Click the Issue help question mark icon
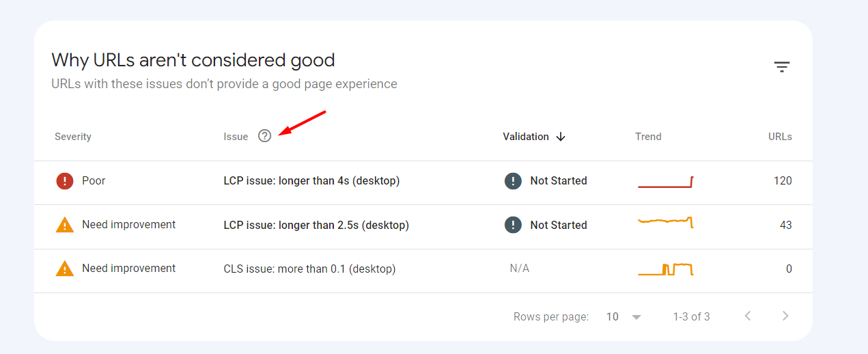Viewport: 868px width, 354px height. click(x=265, y=136)
